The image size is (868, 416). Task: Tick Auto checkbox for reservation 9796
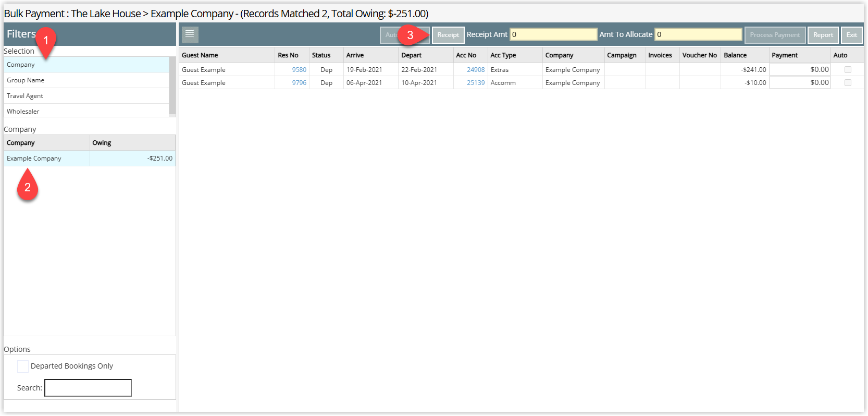click(848, 83)
